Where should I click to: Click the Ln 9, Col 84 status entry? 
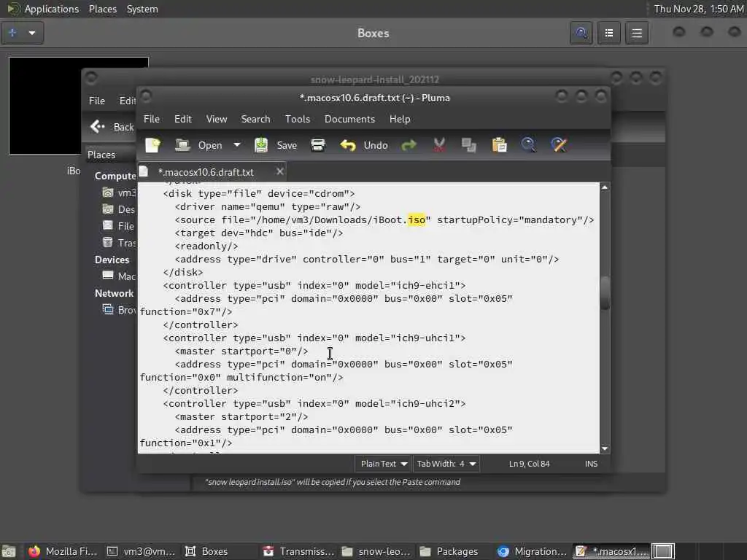(x=529, y=464)
